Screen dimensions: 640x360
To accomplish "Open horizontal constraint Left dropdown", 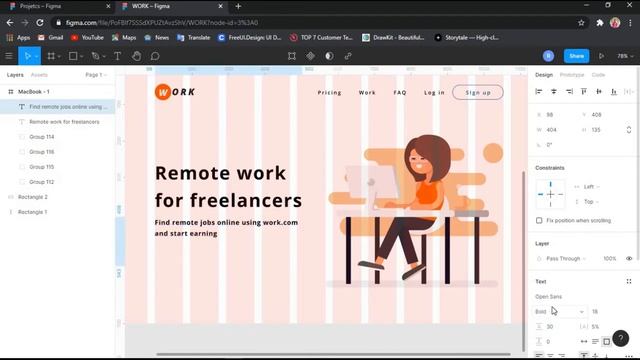I will [591, 187].
